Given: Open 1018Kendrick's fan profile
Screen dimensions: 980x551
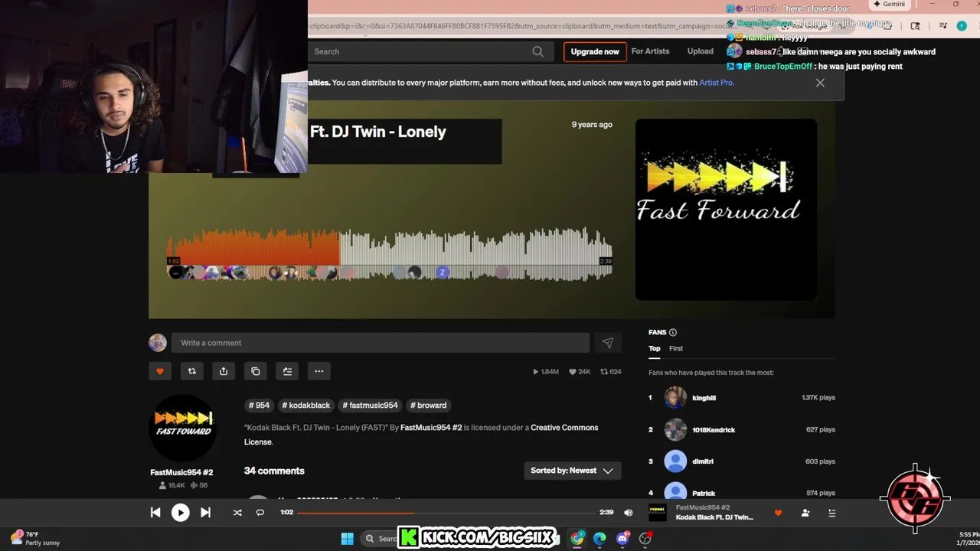Looking at the screenshot, I should point(714,430).
